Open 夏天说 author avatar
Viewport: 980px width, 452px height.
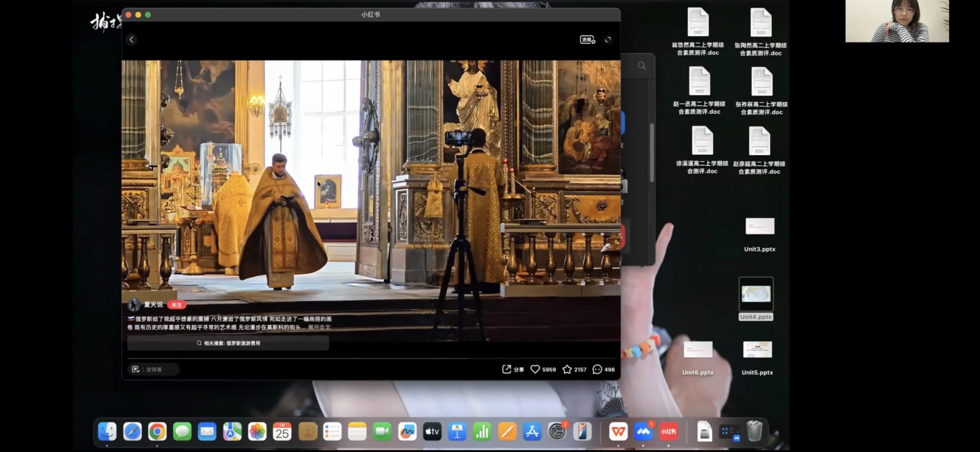[x=134, y=305]
